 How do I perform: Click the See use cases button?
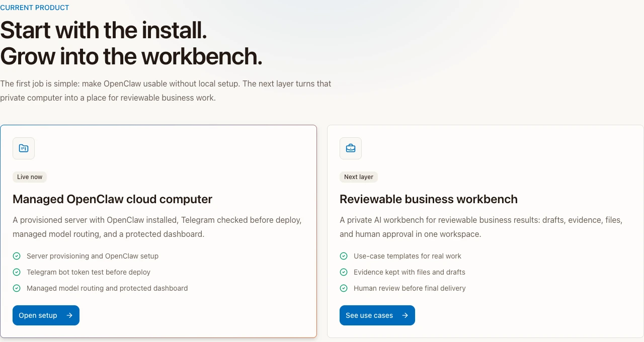(377, 315)
